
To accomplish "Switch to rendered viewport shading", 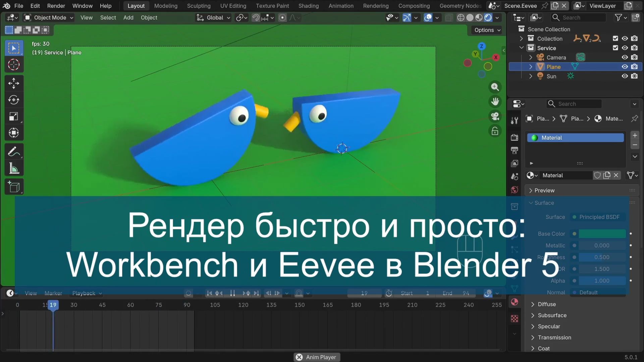I will pos(488,18).
